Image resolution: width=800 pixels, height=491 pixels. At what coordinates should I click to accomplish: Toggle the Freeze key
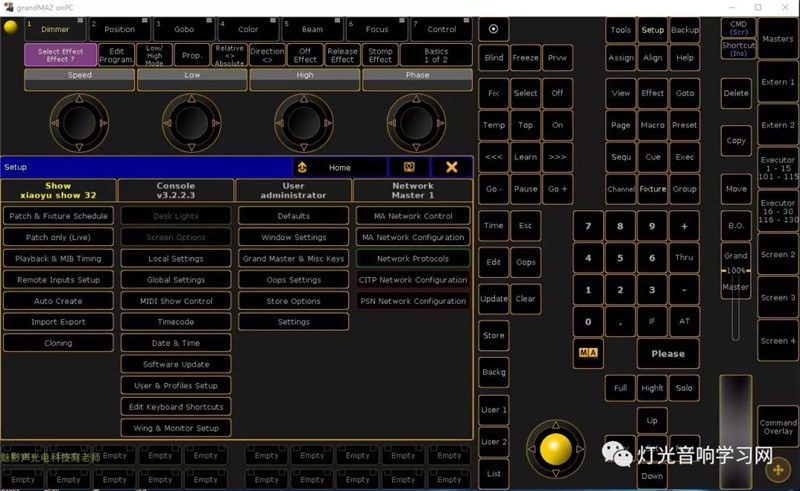(x=526, y=58)
